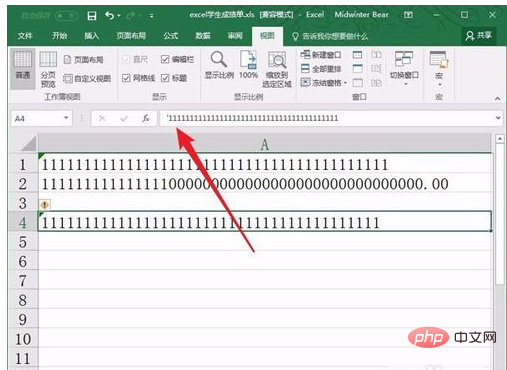This screenshot has width=507, height=370.
Task: Click the Redo arrow icon
Action: (x=131, y=15)
